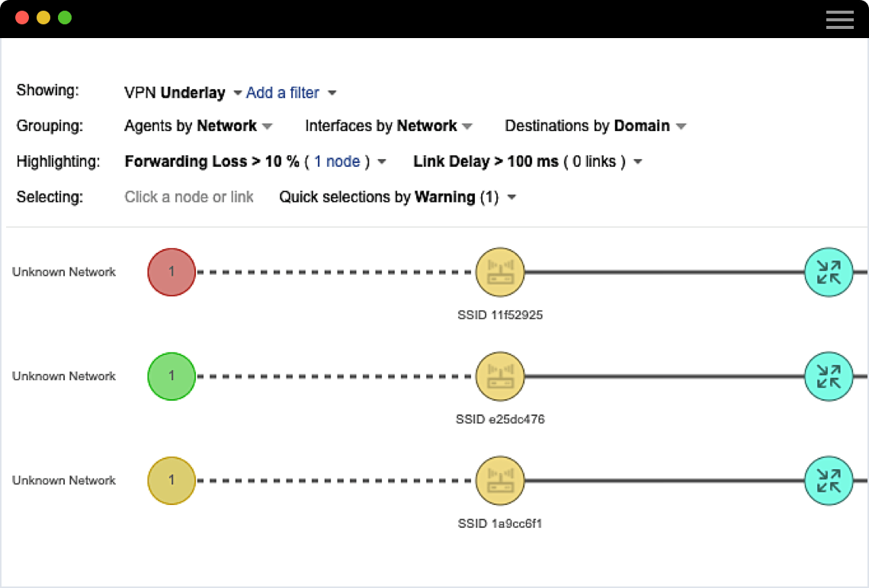The image size is (869, 588).
Task: Select the yellow agent node
Action: coord(172,481)
